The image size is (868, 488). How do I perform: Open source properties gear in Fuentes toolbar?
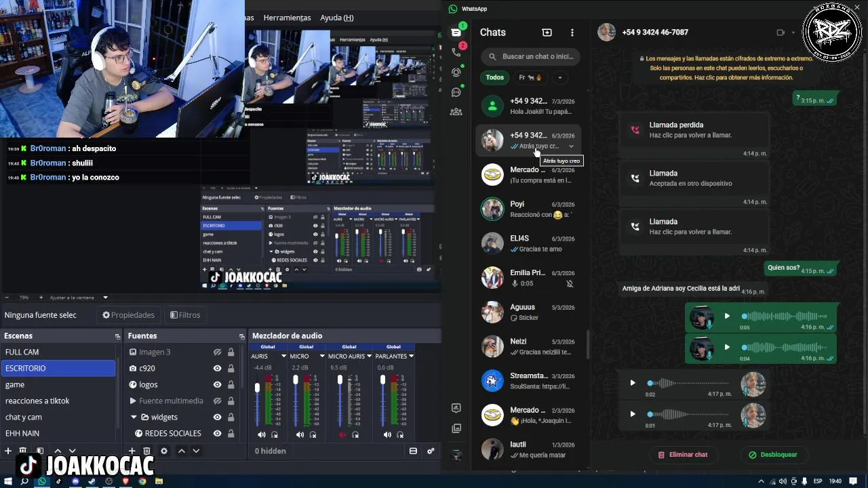(x=163, y=451)
